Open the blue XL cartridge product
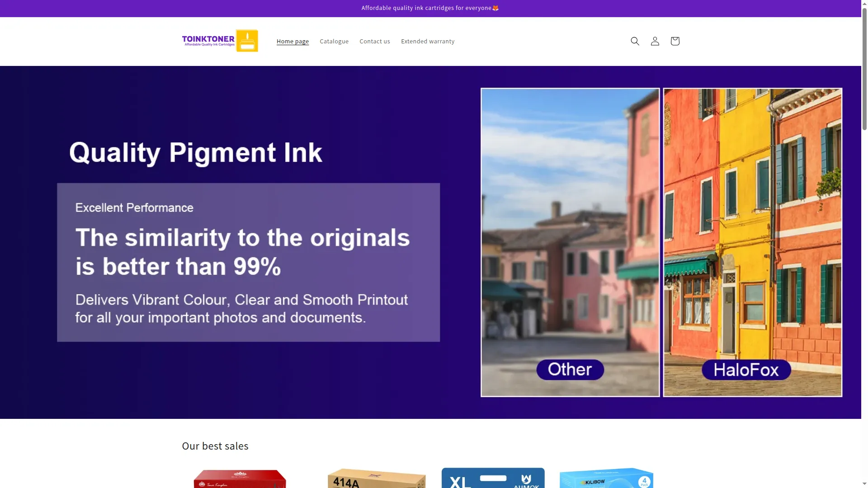 tap(493, 478)
